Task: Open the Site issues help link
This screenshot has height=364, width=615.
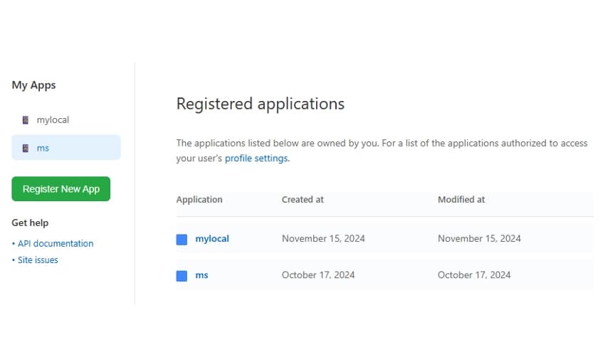Action: (38, 260)
